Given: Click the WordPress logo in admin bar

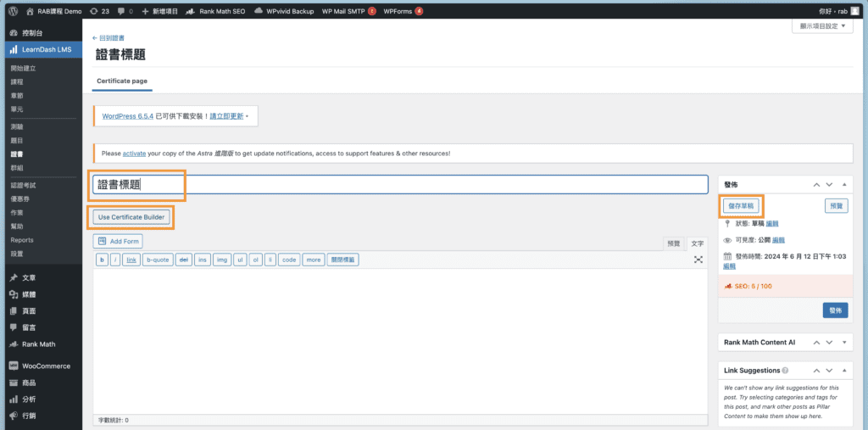Looking at the screenshot, I should tap(14, 12).
